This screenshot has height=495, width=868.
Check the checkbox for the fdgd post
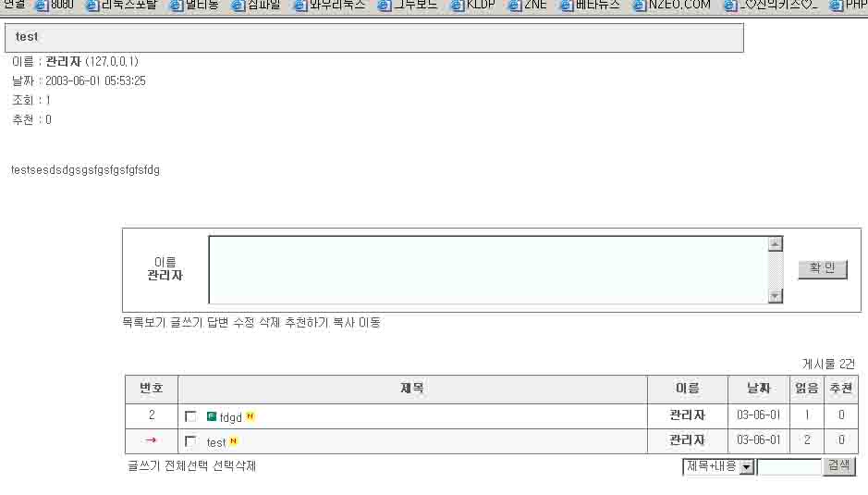tap(190, 417)
